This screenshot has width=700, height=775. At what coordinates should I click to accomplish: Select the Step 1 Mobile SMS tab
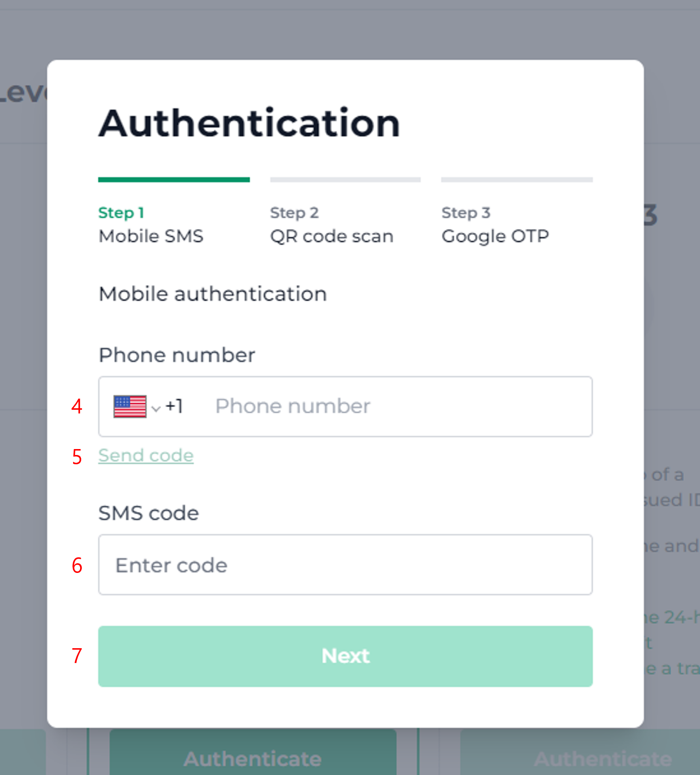coord(151,224)
